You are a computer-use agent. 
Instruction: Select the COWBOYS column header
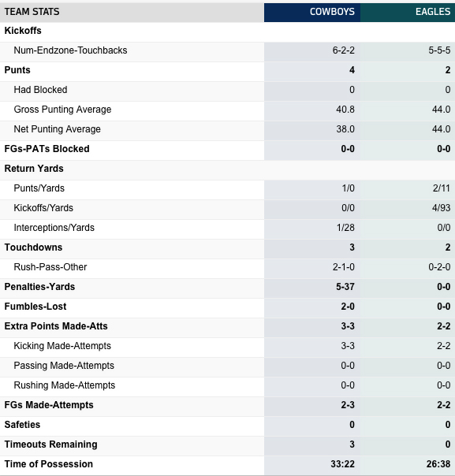pyautogui.click(x=332, y=12)
